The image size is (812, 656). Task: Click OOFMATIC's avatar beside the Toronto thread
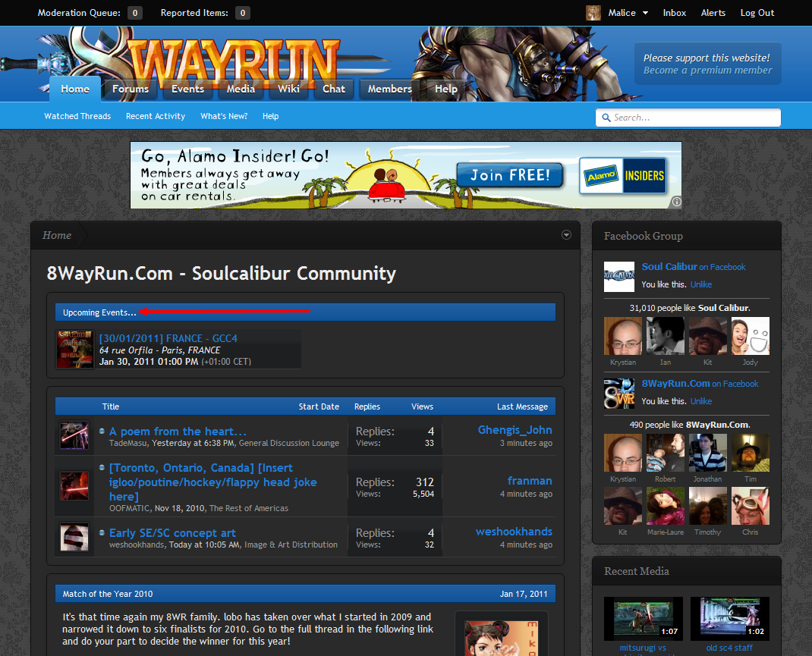tap(74, 486)
